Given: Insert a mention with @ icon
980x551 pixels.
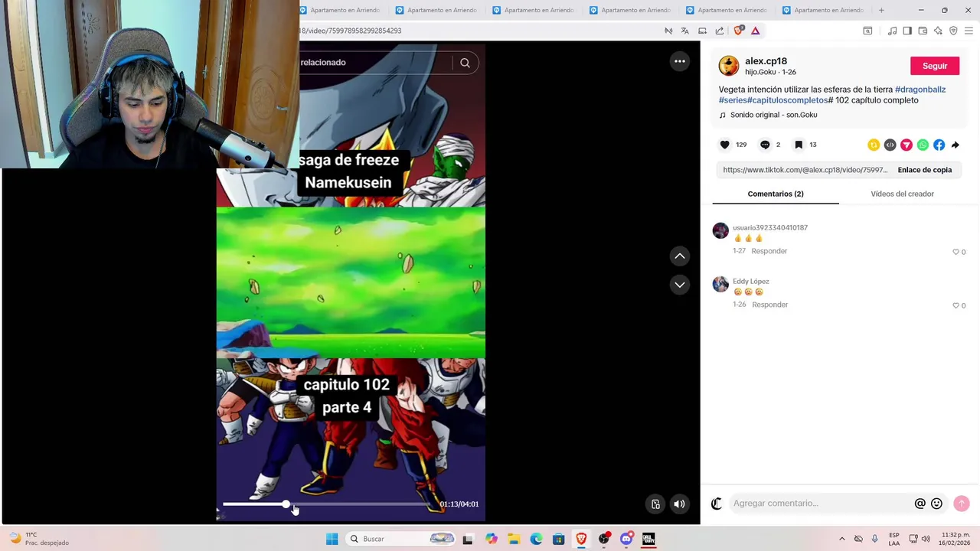Looking at the screenshot, I should [920, 504].
